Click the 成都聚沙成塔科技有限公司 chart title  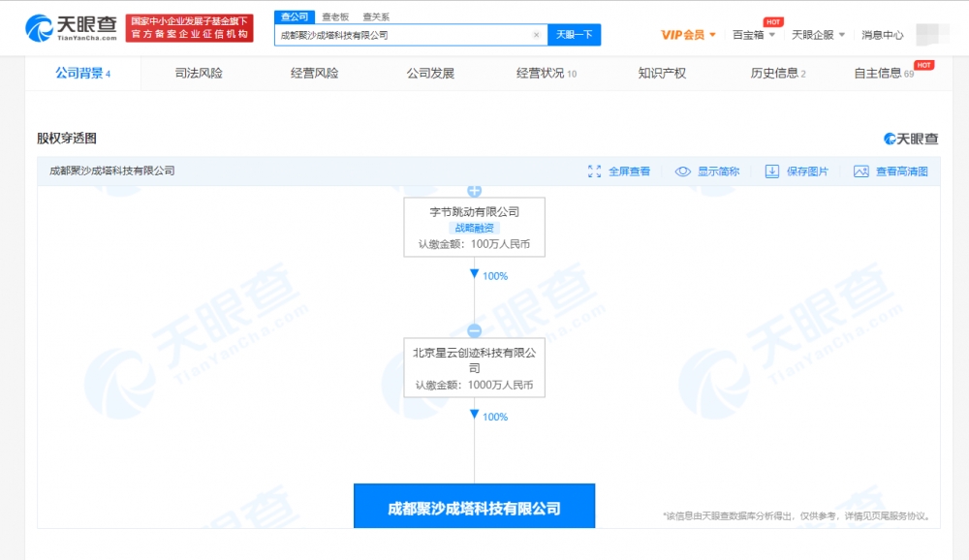111,171
